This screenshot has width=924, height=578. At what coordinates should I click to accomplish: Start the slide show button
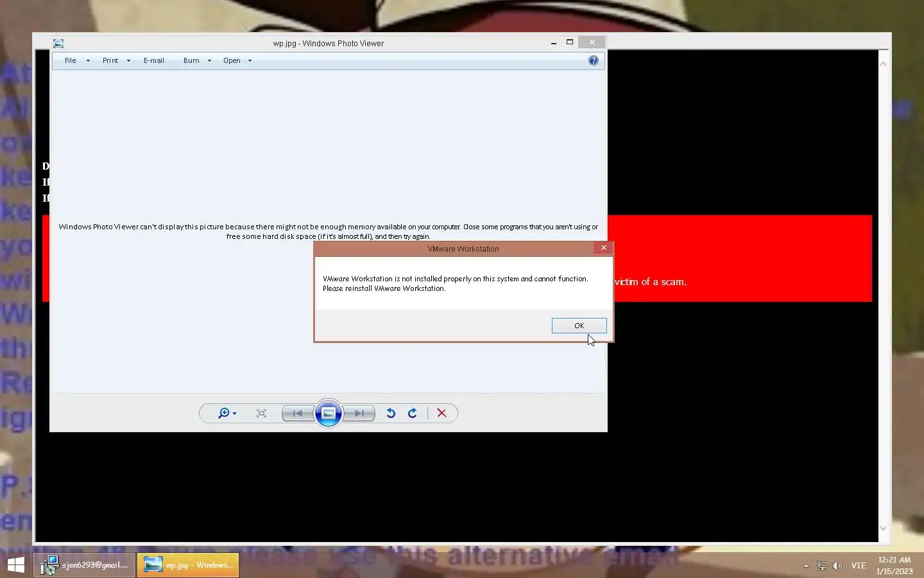(x=328, y=413)
